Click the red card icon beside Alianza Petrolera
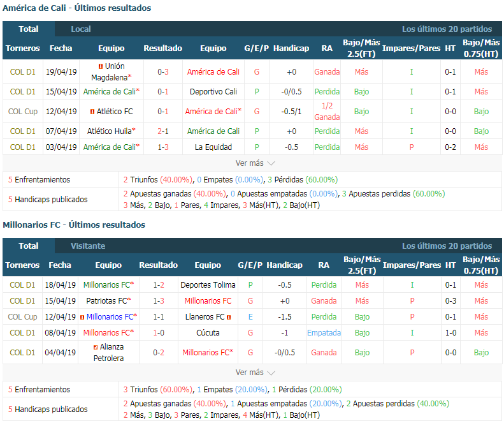This screenshot has width=504, height=421. coord(96,347)
